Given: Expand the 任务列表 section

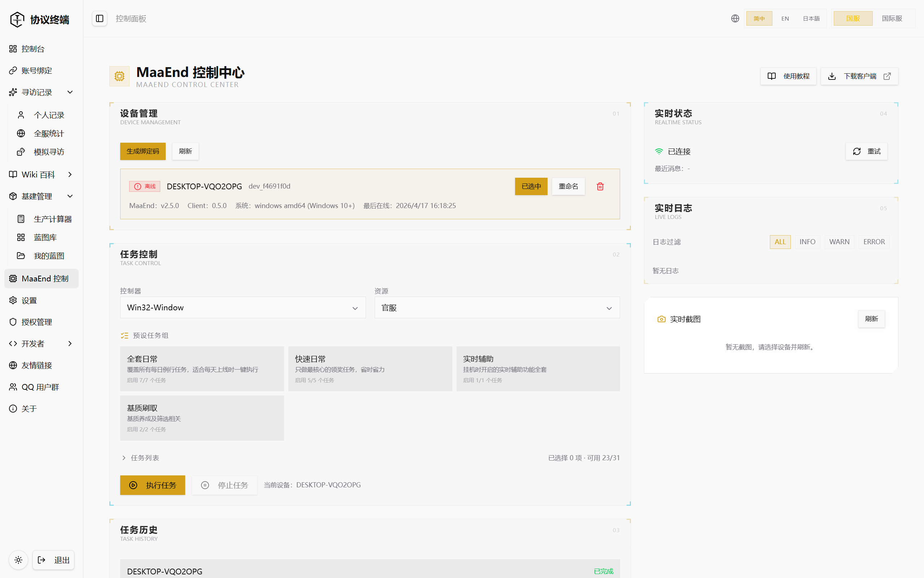Looking at the screenshot, I should [x=140, y=458].
